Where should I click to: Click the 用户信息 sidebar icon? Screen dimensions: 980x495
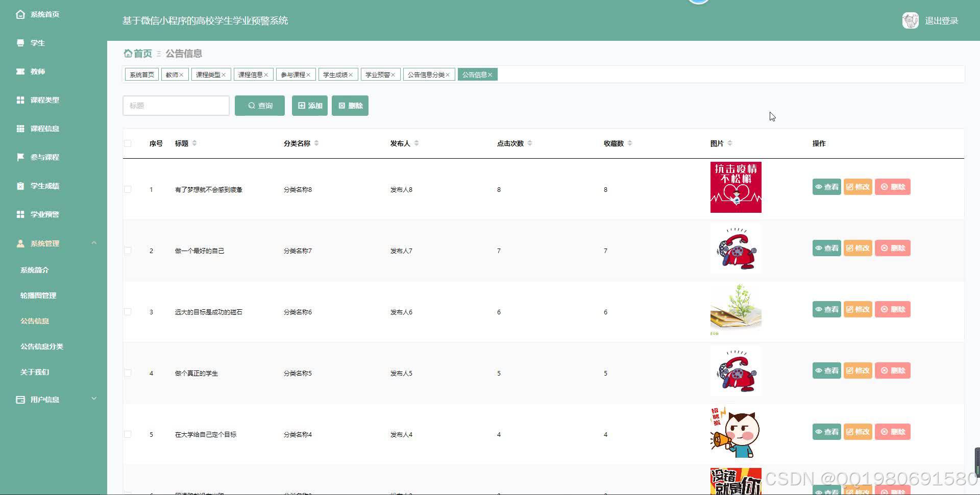tap(20, 400)
